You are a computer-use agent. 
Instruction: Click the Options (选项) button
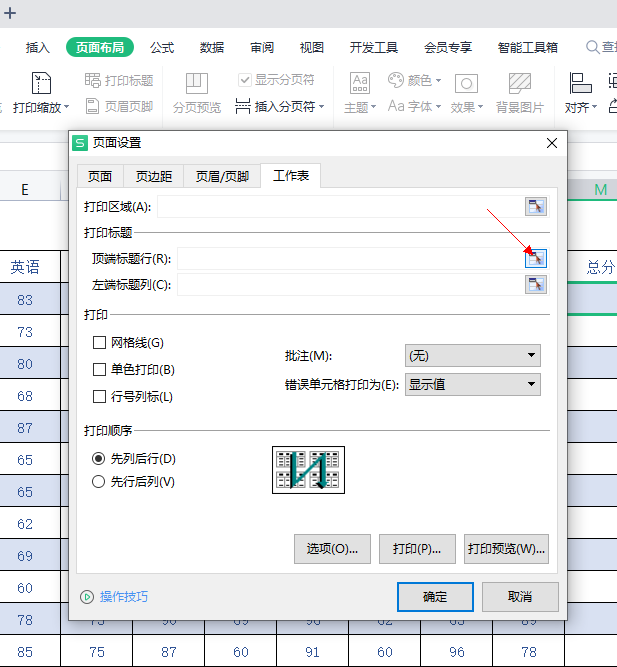332,549
